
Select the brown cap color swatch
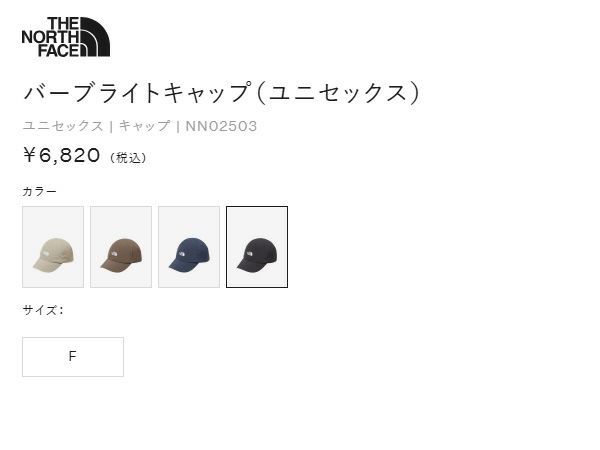pos(121,247)
